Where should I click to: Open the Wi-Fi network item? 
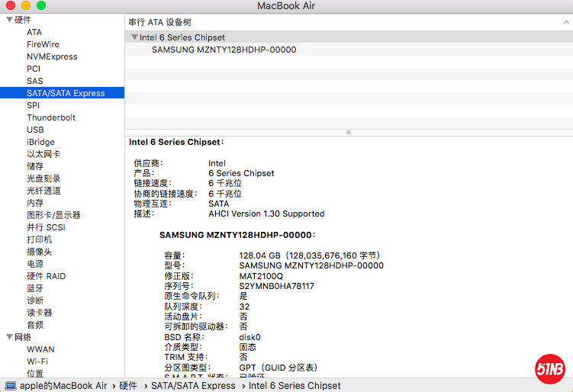point(37,361)
